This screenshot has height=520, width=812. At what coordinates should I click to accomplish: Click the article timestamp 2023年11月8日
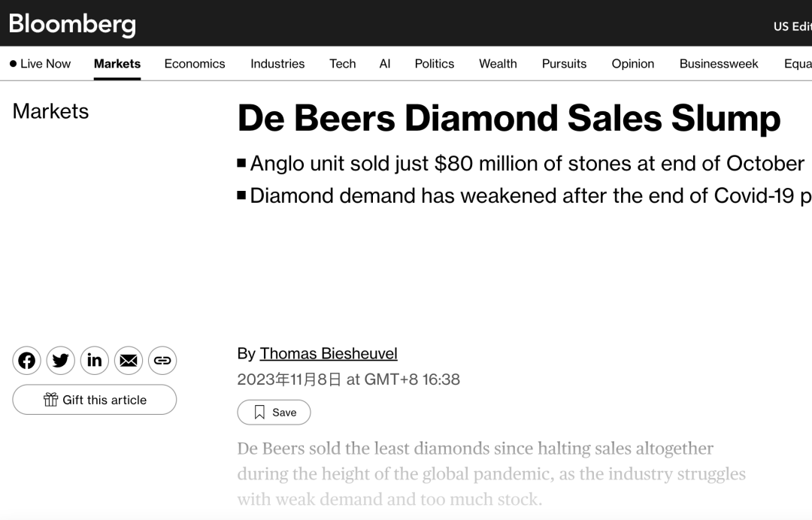click(x=349, y=379)
